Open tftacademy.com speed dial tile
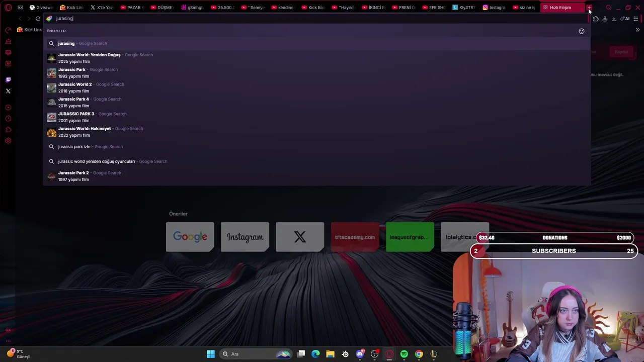 click(x=355, y=237)
